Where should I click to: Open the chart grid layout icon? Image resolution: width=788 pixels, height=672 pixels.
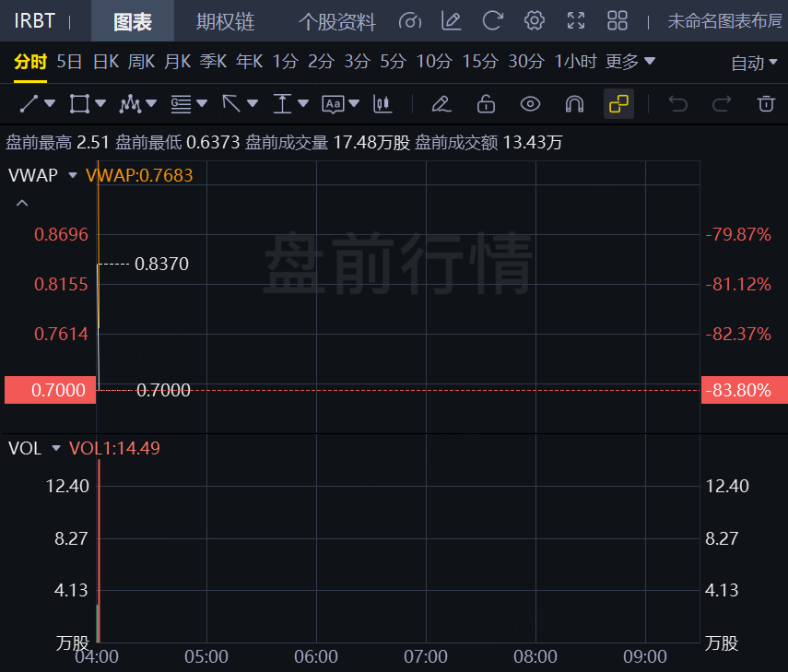tap(617, 21)
